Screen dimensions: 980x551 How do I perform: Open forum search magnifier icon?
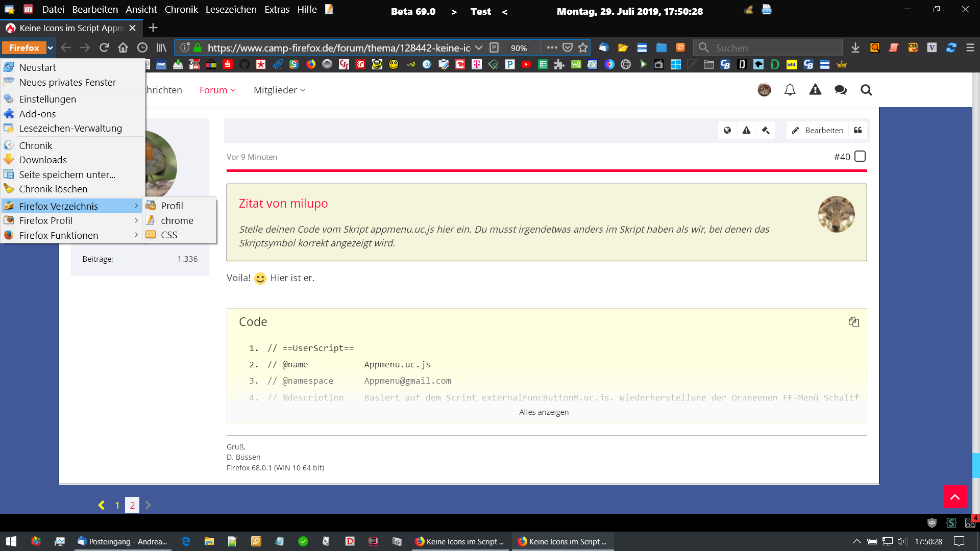(866, 90)
